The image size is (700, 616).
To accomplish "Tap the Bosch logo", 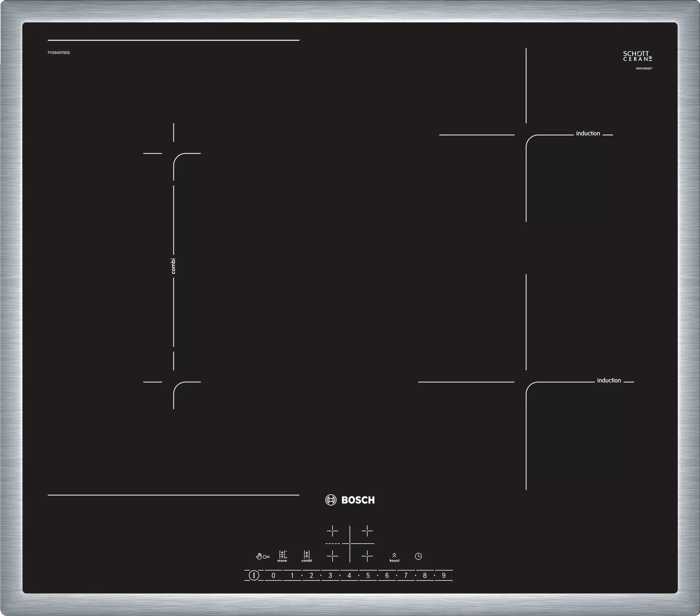I will (x=350, y=500).
